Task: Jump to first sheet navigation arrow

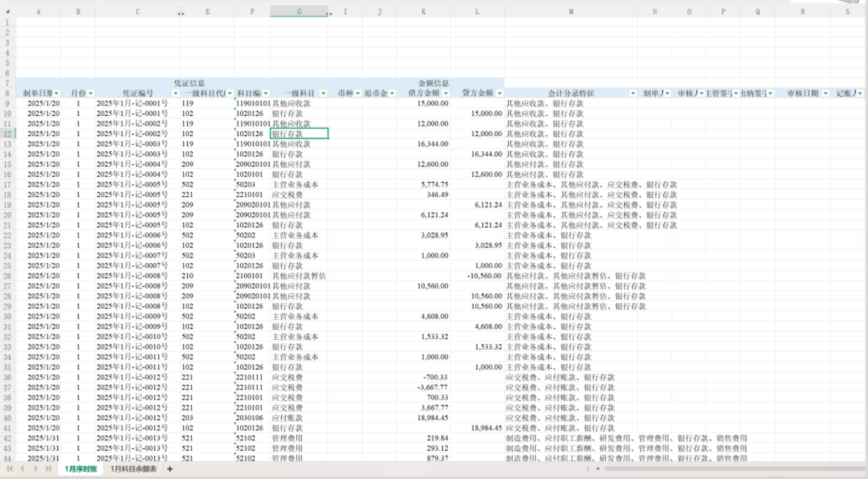Action: click(x=10, y=469)
